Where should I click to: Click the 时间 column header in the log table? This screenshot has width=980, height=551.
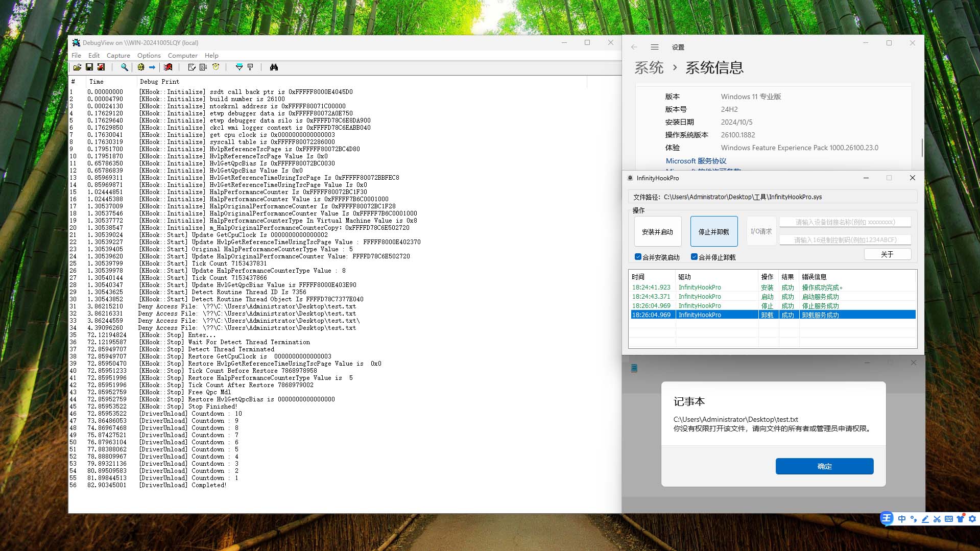click(x=652, y=277)
